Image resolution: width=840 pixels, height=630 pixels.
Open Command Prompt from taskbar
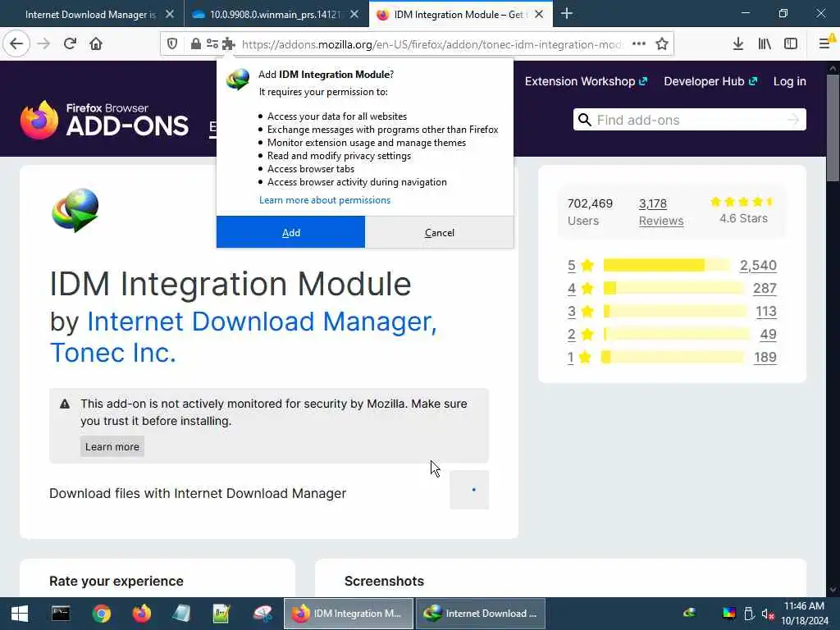[61, 614]
